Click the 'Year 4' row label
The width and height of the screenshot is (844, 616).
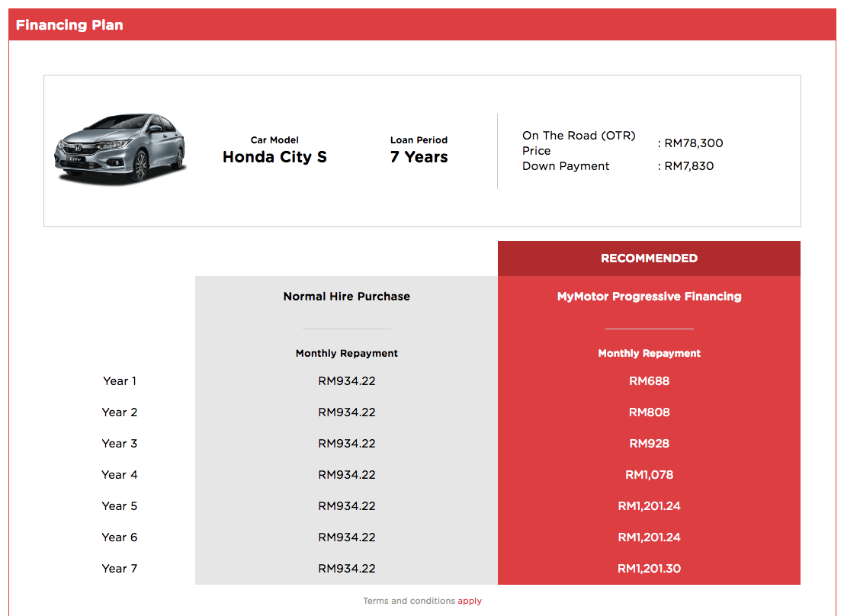point(120,475)
